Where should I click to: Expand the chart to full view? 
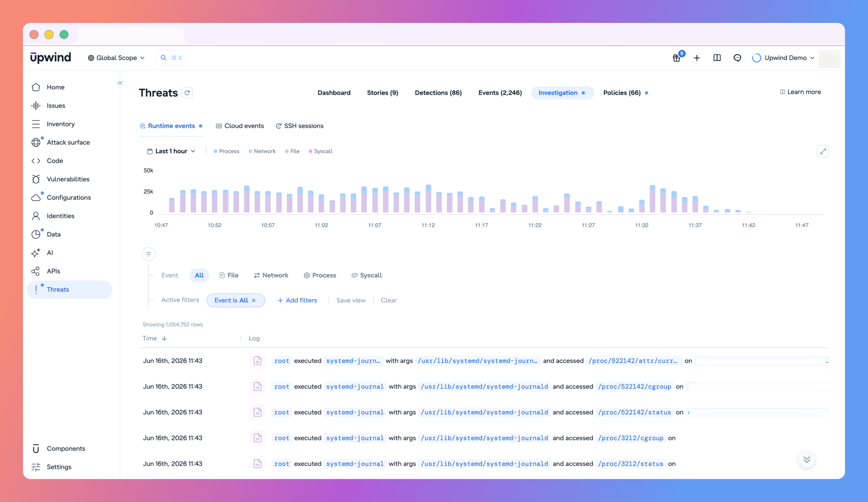coord(823,151)
